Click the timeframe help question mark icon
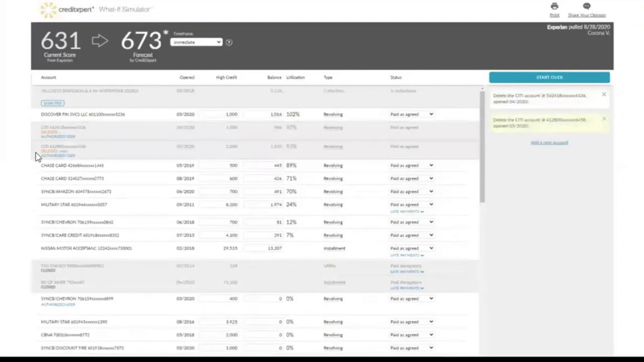Image resolution: width=644 pixels, height=362 pixels. point(229,42)
